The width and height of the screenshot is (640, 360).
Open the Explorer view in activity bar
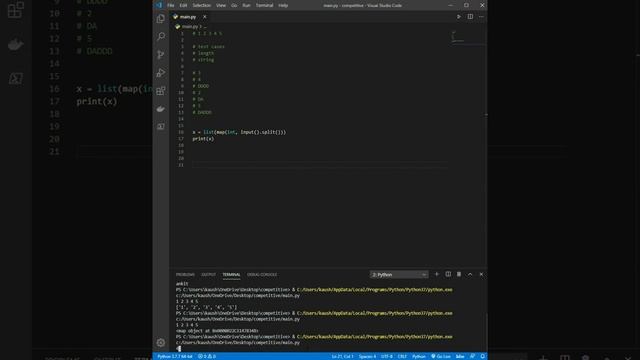[161, 18]
